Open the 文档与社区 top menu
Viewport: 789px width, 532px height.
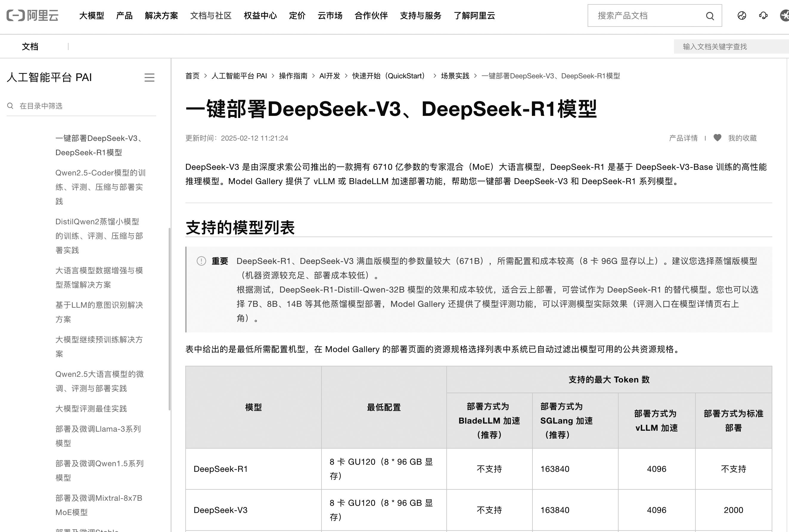[x=211, y=15]
